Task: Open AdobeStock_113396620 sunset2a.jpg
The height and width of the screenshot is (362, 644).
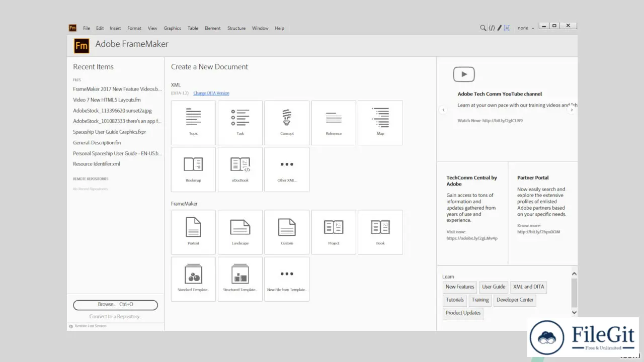Action: (x=112, y=111)
